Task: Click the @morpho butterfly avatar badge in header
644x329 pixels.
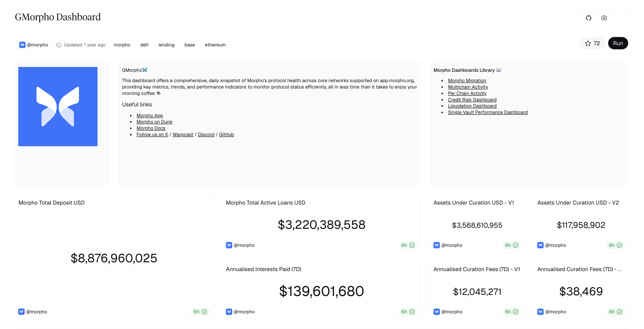Action: (x=22, y=44)
